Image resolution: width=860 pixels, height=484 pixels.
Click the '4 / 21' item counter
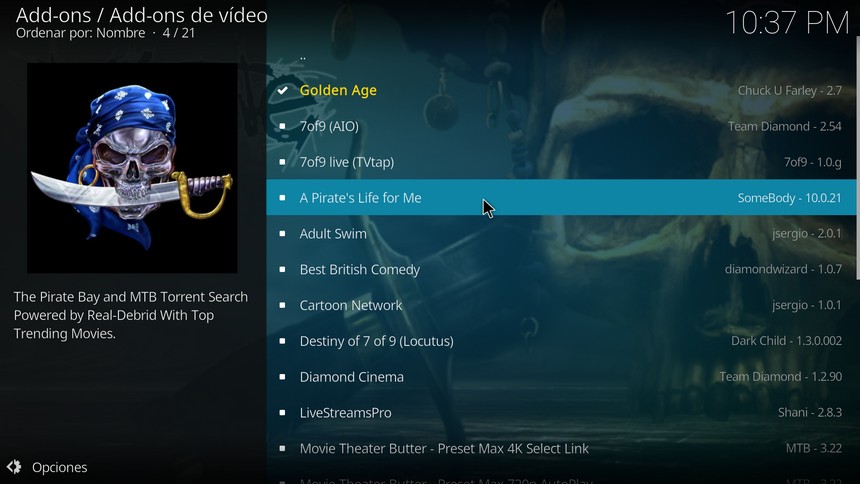(x=179, y=33)
